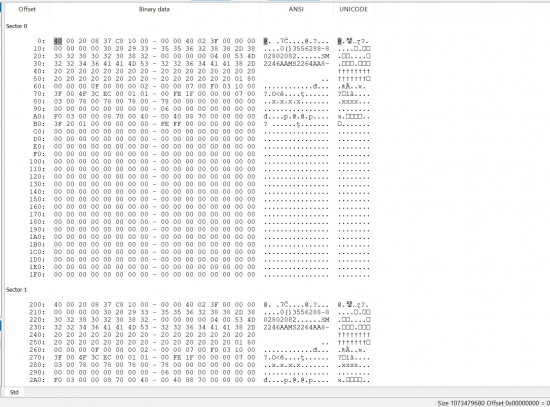Click the Size and Offset status bar text
The height and width of the screenshot is (407, 550).
[x=493, y=403]
